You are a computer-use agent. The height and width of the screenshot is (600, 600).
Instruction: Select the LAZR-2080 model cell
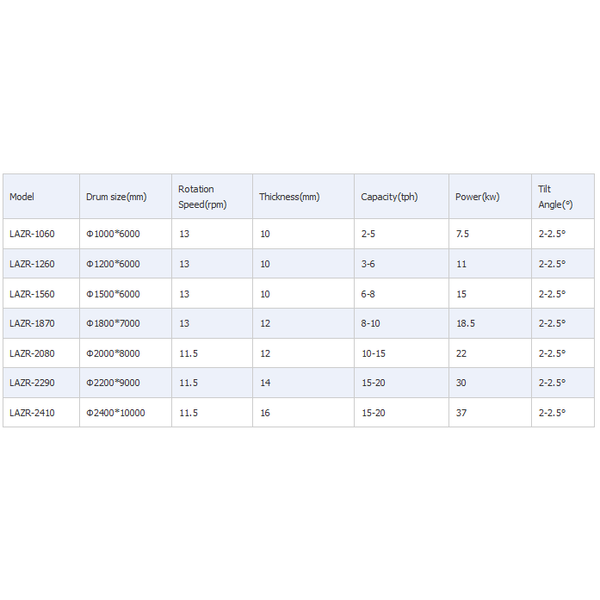click(x=41, y=353)
